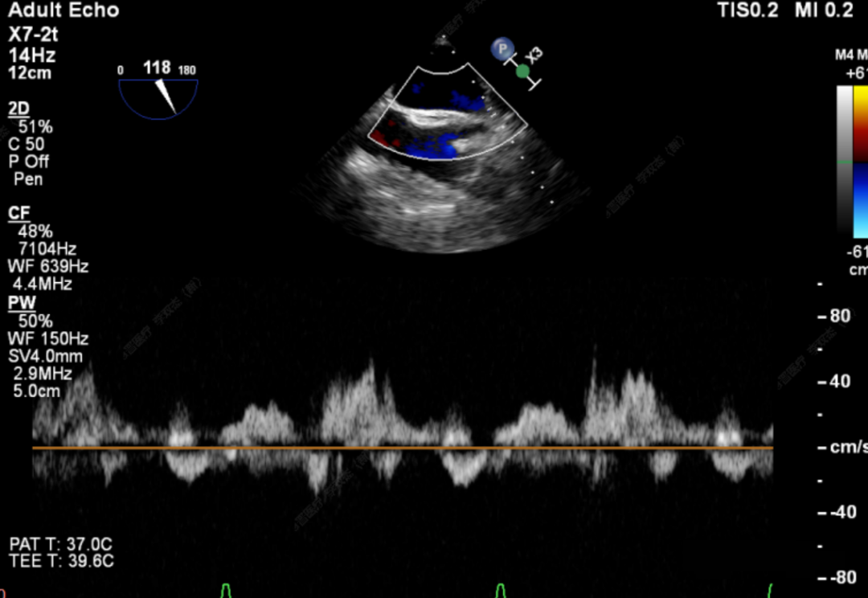Click the green dot on the X3 marker
This screenshot has height=598, width=868.
pos(522,72)
